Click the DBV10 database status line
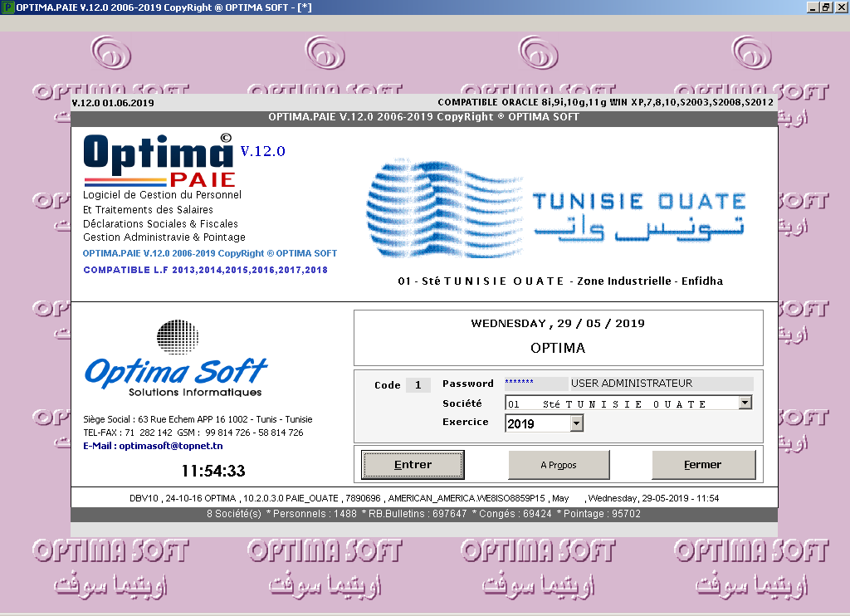The image size is (850, 616). tap(424, 498)
